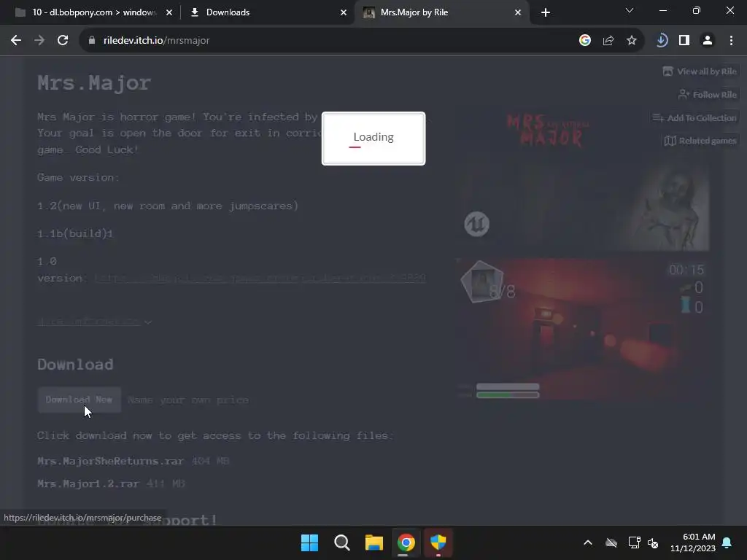
Task: Add the game to a collection
Action: point(694,117)
